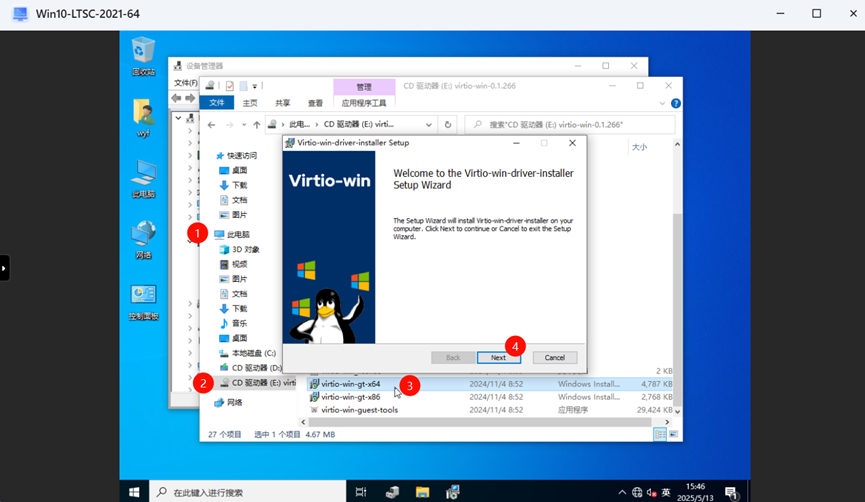Open Explorer Help icon
The width and height of the screenshot is (865, 502).
coord(675,103)
